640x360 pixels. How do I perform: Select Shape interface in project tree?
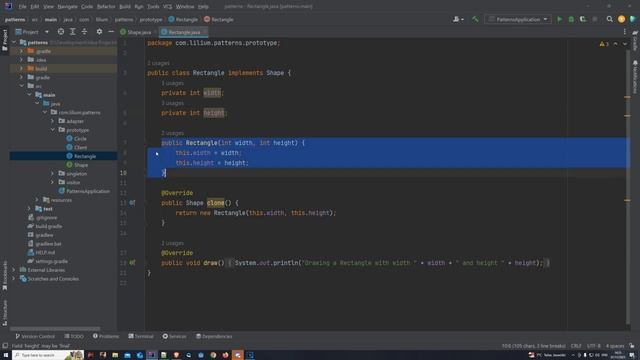[x=77, y=165]
